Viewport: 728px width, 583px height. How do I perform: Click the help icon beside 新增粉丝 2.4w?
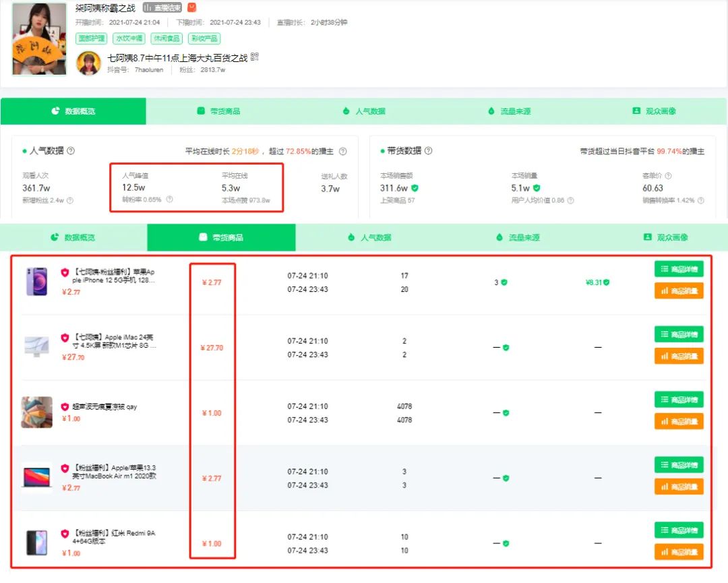tap(70, 201)
